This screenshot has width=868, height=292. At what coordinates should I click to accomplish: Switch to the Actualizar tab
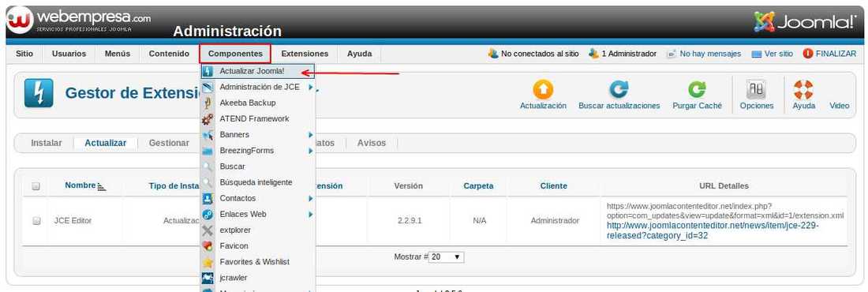(105, 143)
